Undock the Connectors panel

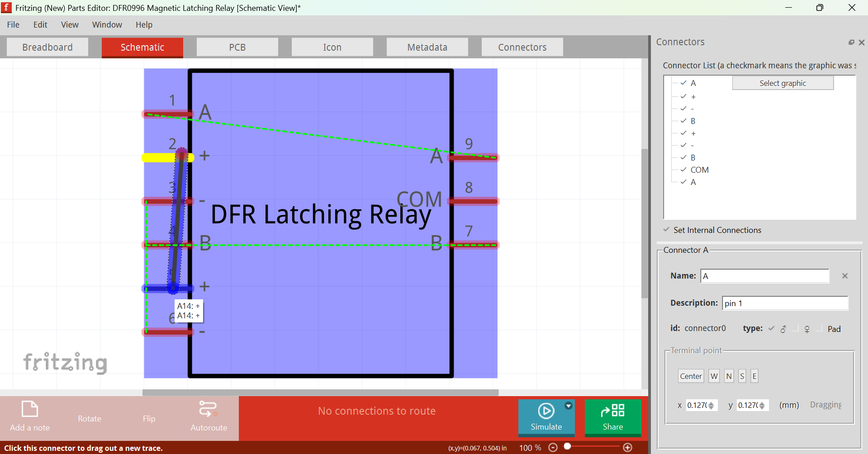click(851, 42)
